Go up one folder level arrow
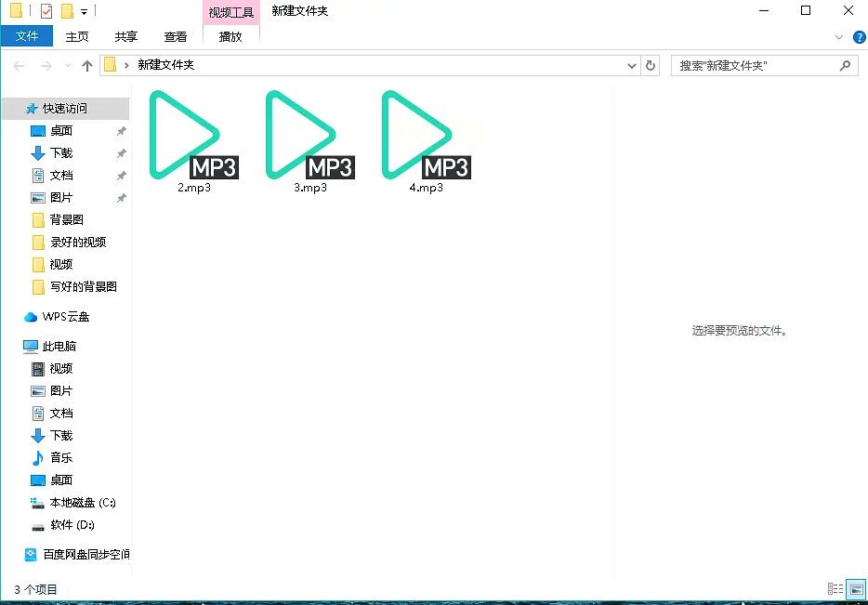868x605 pixels. tap(87, 66)
